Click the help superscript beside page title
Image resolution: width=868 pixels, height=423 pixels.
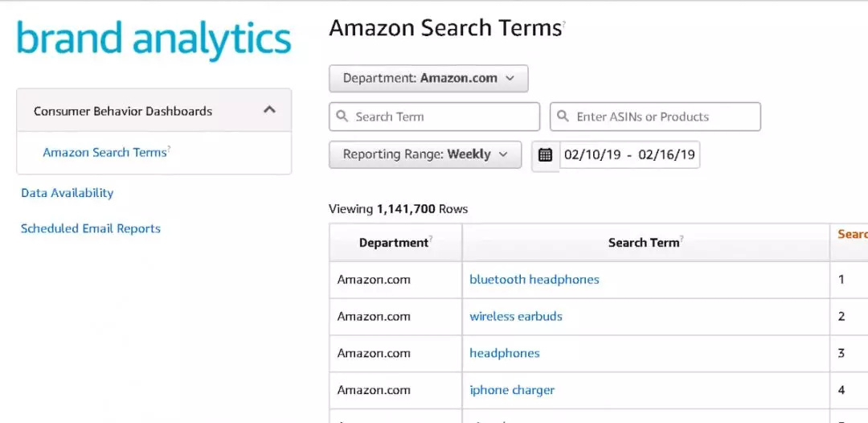click(563, 24)
